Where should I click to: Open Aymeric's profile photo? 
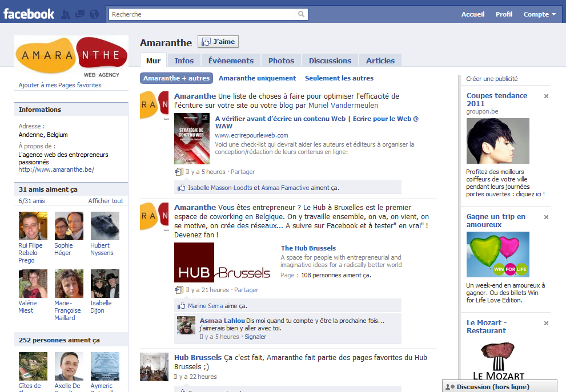pos(105,366)
